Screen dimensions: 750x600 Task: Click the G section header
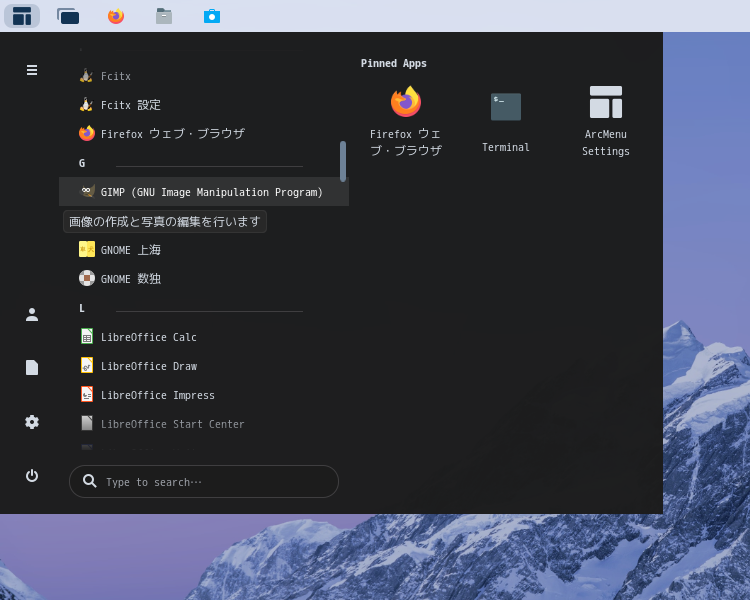(82, 163)
